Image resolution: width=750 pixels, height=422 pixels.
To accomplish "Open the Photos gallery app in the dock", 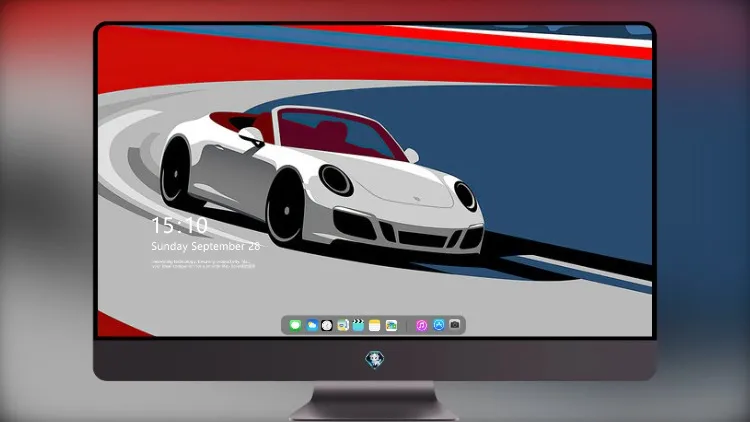I will click(391, 325).
